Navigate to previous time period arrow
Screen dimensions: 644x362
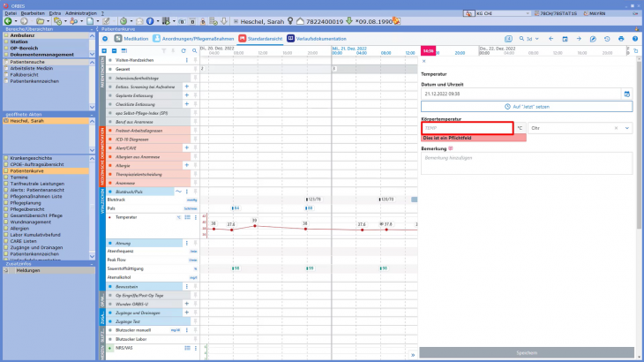(551, 39)
